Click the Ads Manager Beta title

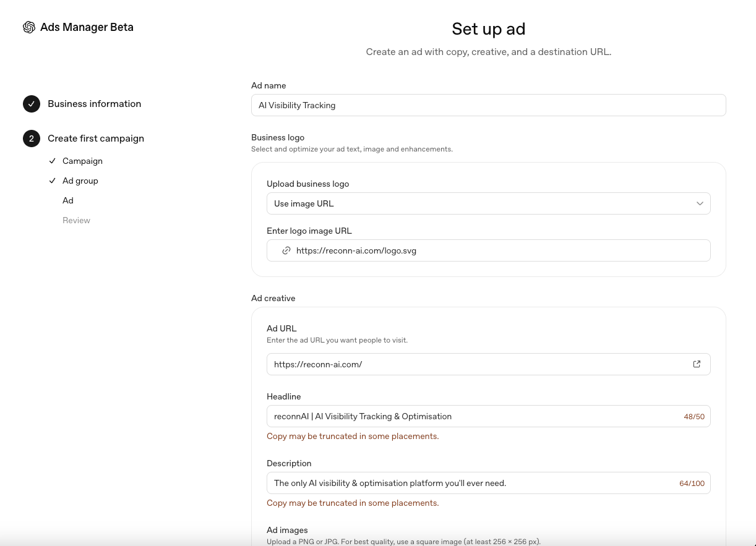tap(87, 27)
